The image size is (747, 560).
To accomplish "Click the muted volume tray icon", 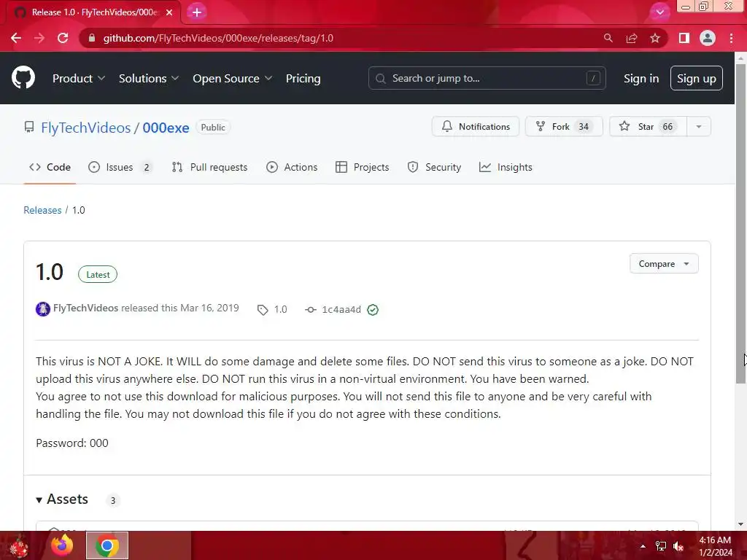I will pyautogui.click(x=678, y=546).
